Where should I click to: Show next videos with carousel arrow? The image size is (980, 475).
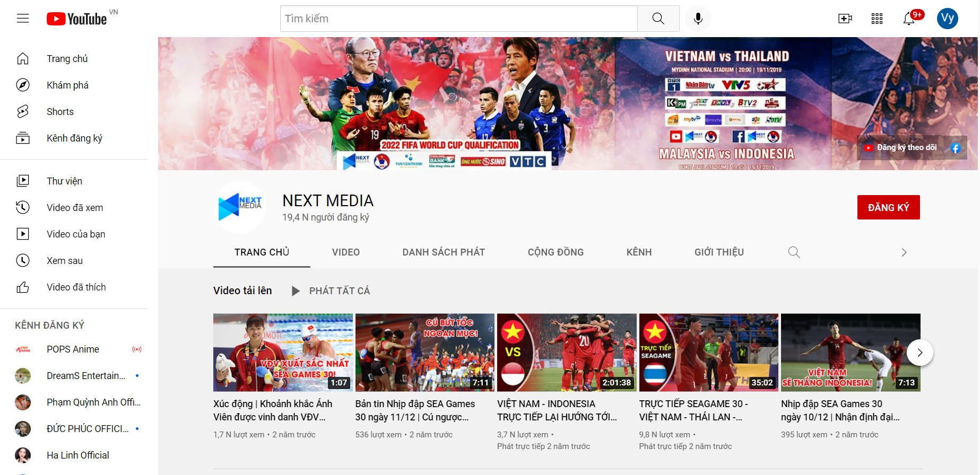[x=920, y=353]
